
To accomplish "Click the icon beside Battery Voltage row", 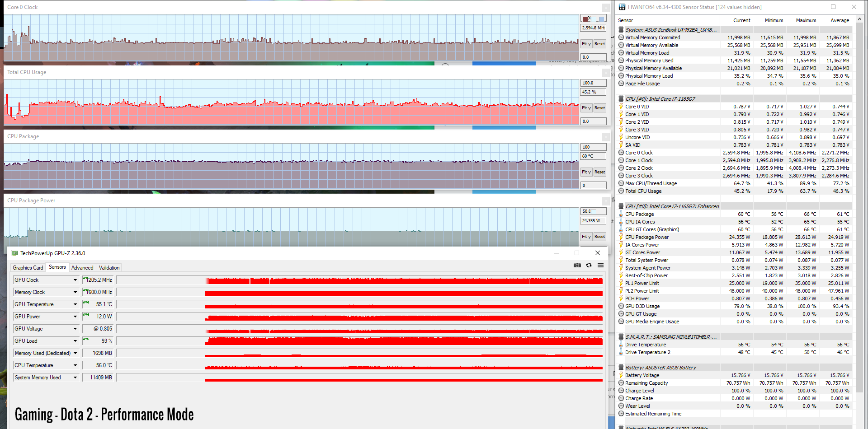I will tap(621, 375).
